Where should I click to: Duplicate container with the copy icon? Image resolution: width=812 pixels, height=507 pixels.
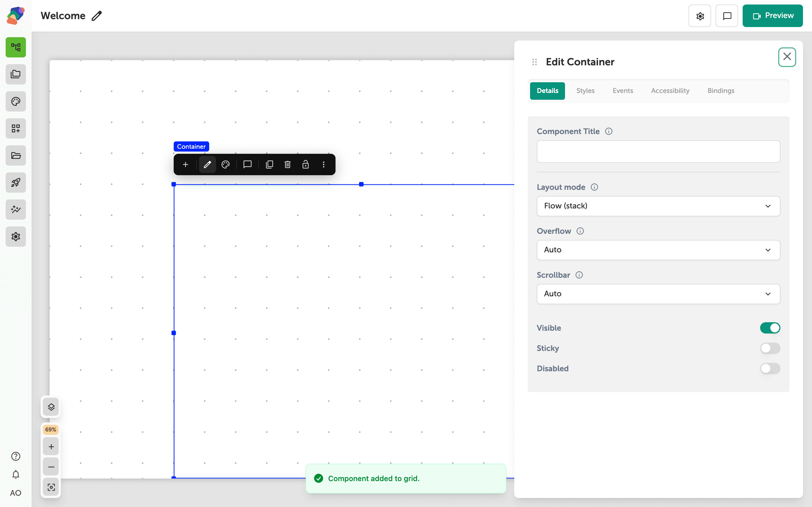270,164
